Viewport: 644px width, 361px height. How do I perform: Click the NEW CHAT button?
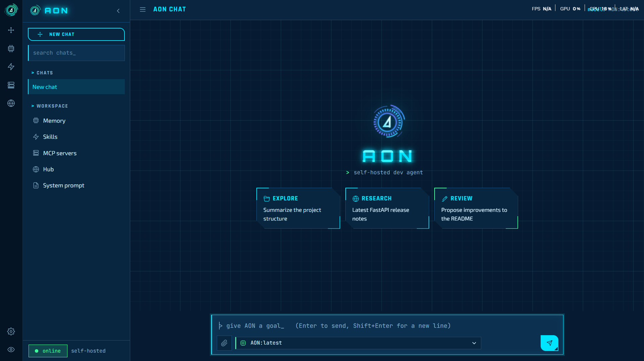pos(76,34)
